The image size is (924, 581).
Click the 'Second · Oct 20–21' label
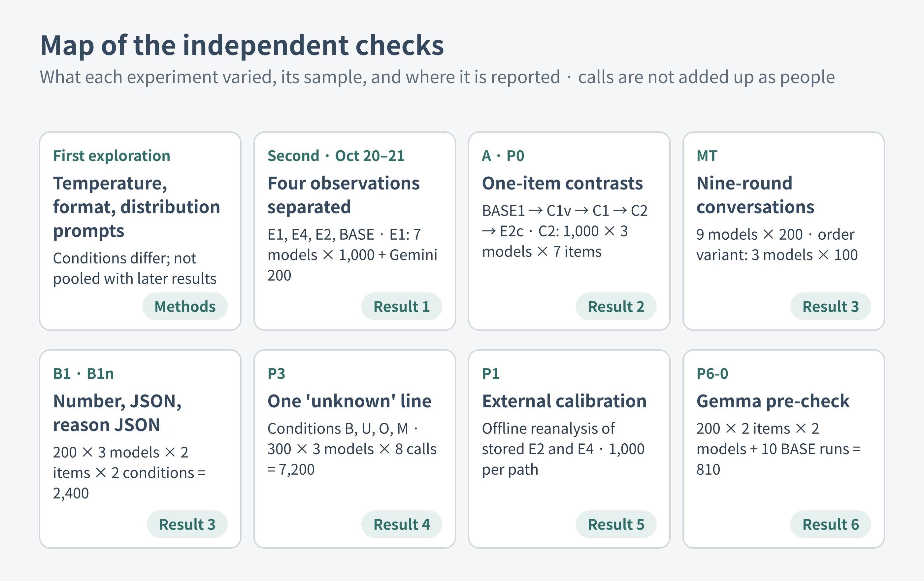coord(336,156)
